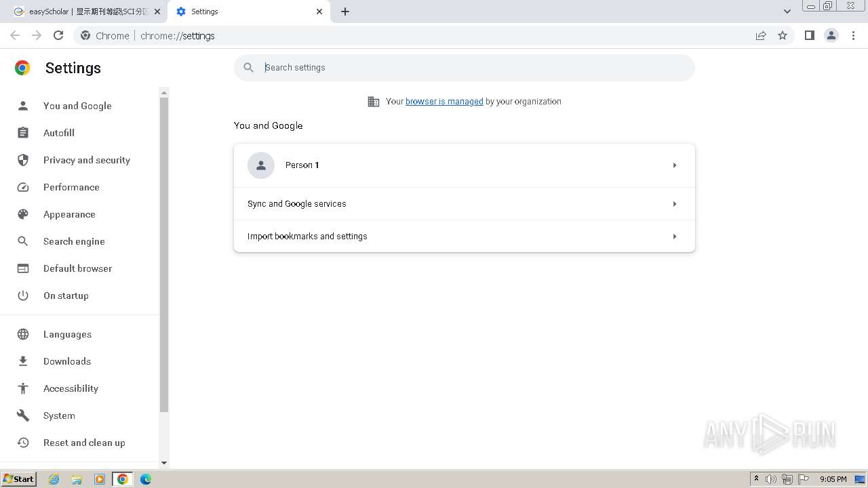This screenshot has width=868, height=488.
Task: Open File Explorer from the taskbar
Action: 77,479
